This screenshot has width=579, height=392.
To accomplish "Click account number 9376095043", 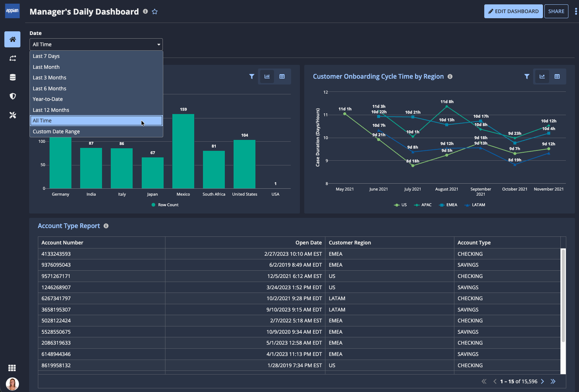I will [x=56, y=265].
